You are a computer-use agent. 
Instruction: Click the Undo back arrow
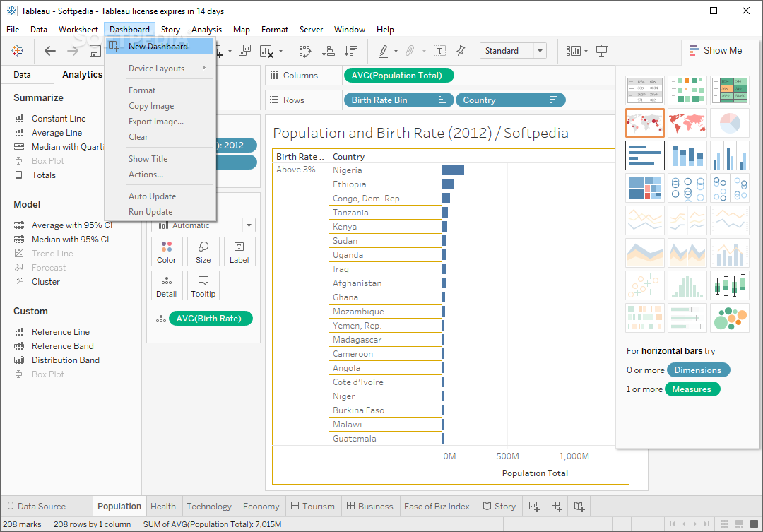click(49, 51)
